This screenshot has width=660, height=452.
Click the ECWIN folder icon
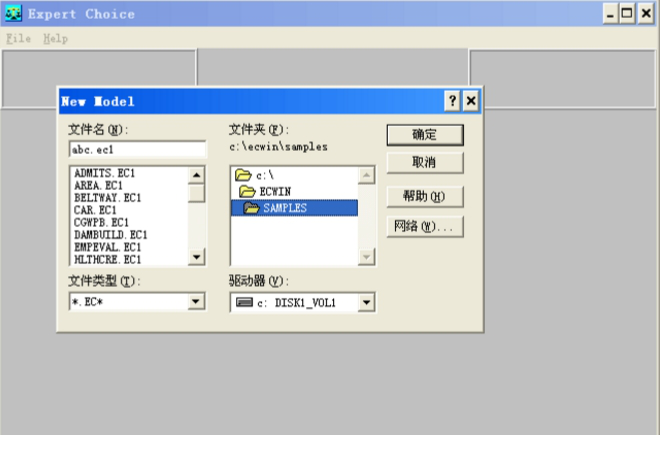[247, 191]
